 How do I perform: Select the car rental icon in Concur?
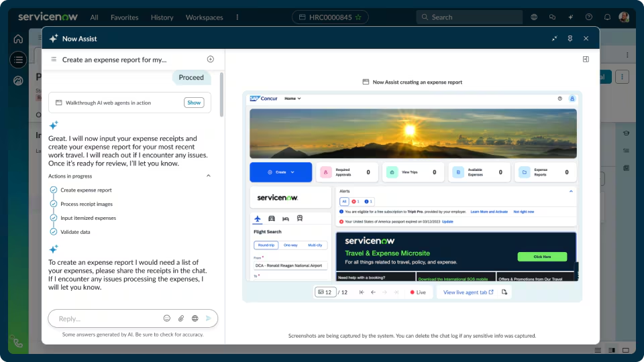(272, 219)
